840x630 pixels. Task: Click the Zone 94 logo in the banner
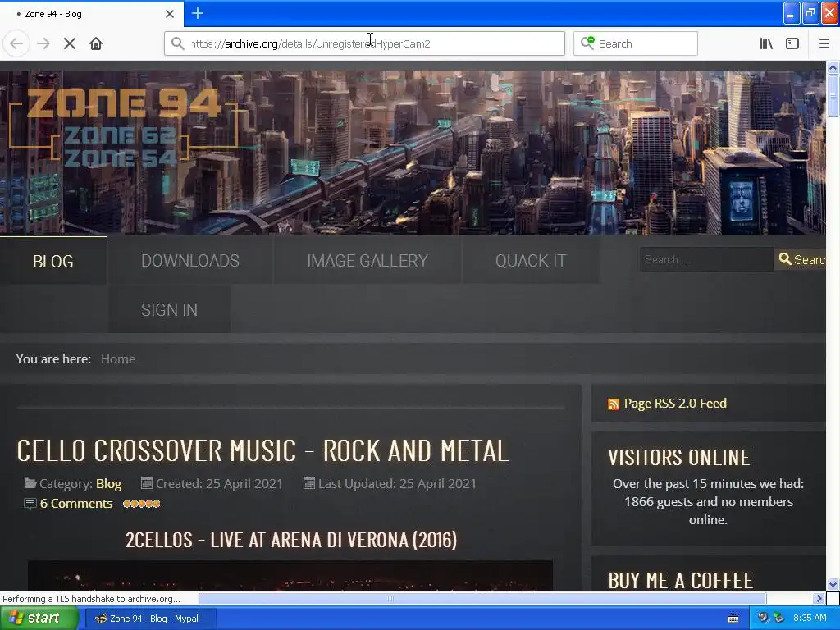pos(123,126)
